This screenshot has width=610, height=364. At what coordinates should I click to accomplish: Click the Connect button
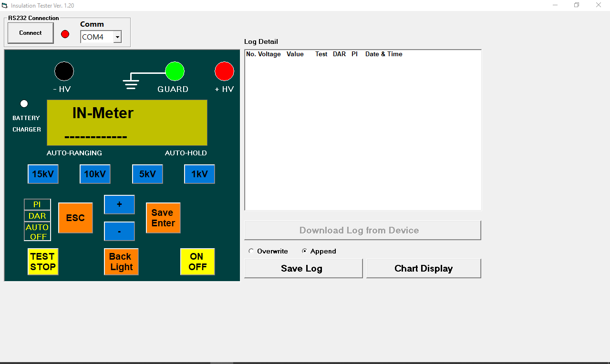click(x=31, y=33)
